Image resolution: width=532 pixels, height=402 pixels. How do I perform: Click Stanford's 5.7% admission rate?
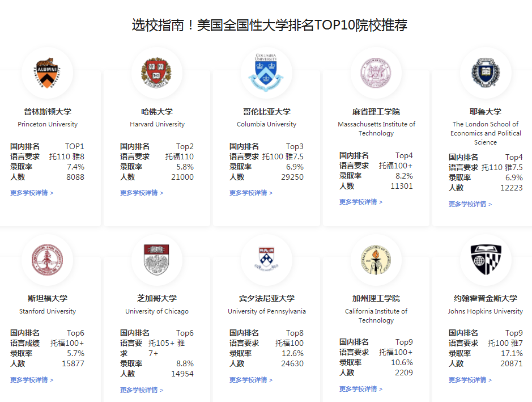coord(75,353)
